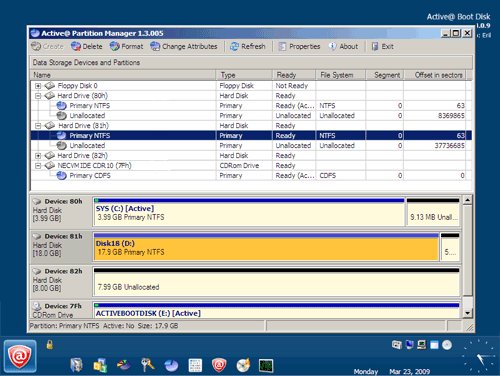Click the File System column header
This screenshot has height=376, width=500.
pyautogui.click(x=340, y=75)
